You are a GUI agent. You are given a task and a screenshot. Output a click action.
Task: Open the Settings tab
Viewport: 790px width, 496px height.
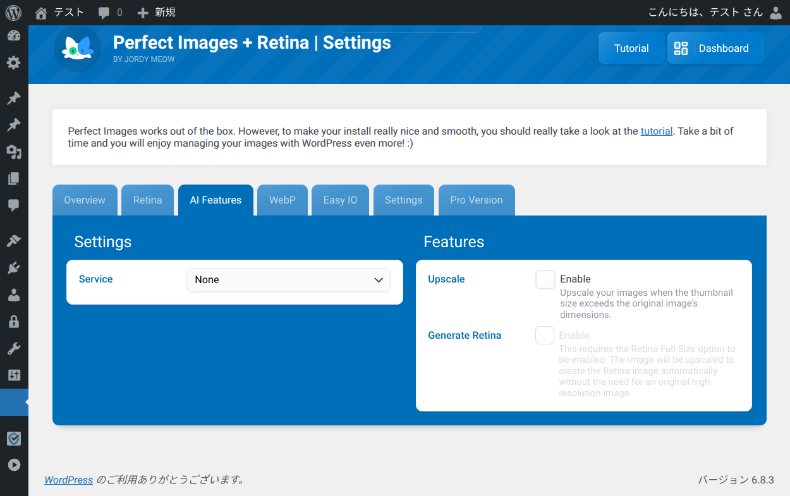click(x=404, y=200)
